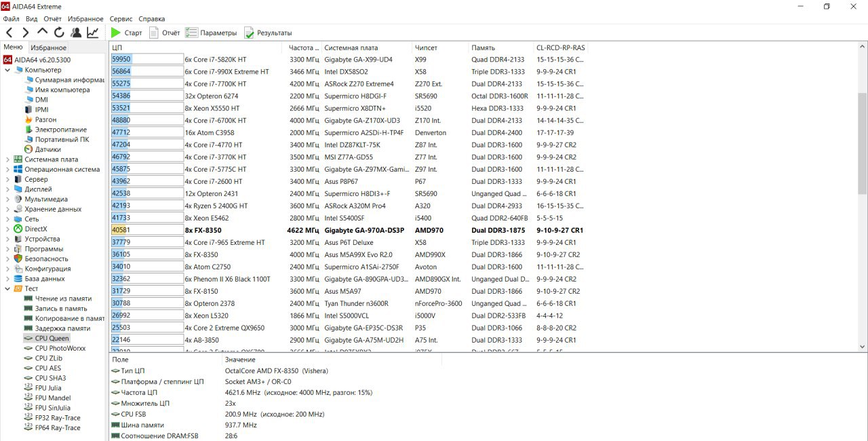This screenshot has height=441, width=868.
Task: Select the Задержка памяти test
Action: coord(57,328)
